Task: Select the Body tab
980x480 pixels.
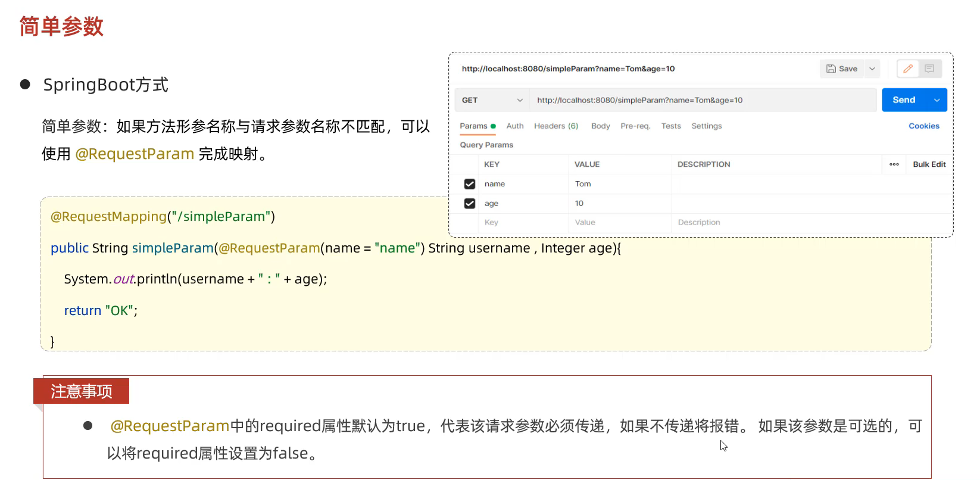Action: 600,126
